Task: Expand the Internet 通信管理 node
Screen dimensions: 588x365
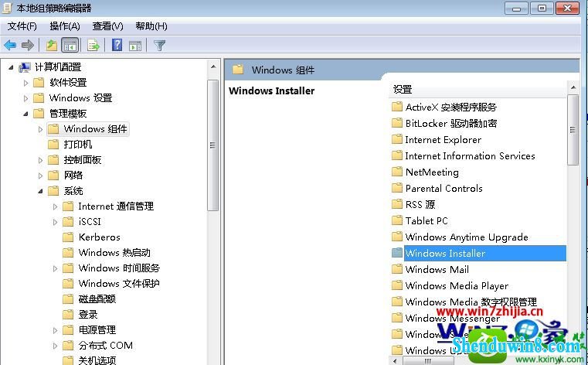Action: point(55,206)
